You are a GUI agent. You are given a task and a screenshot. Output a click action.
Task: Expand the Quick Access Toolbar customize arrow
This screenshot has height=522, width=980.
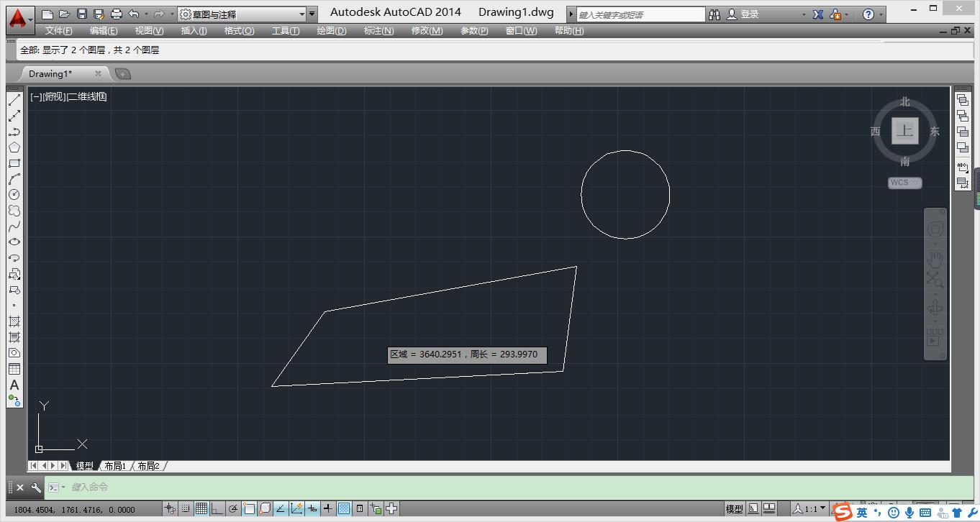312,14
